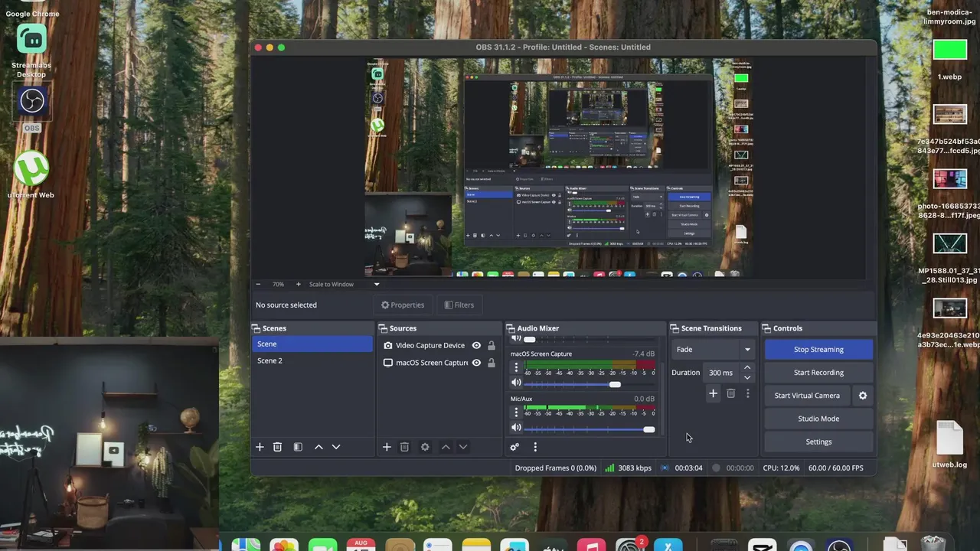980x551 pixels.
Task: Open the transition properties three-dot icon
Action: tap(748, 393)
